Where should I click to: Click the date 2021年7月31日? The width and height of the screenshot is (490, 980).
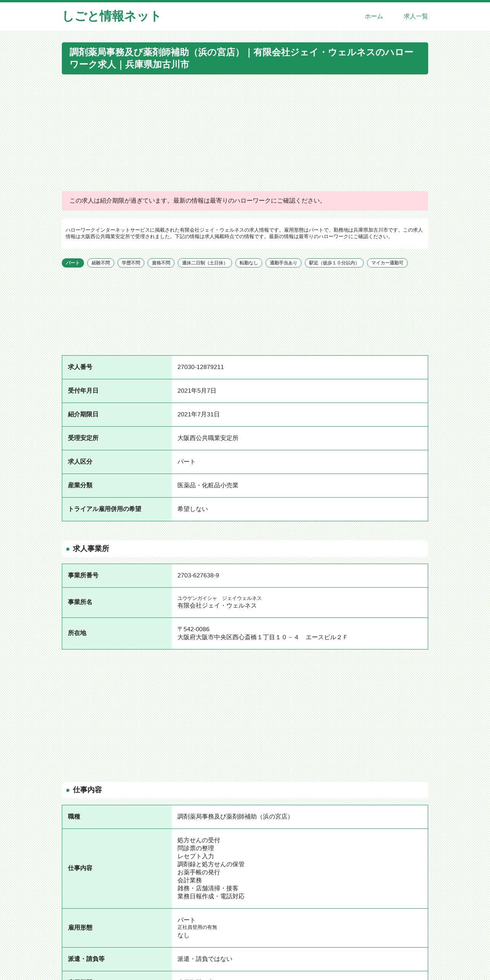(198, 414)
